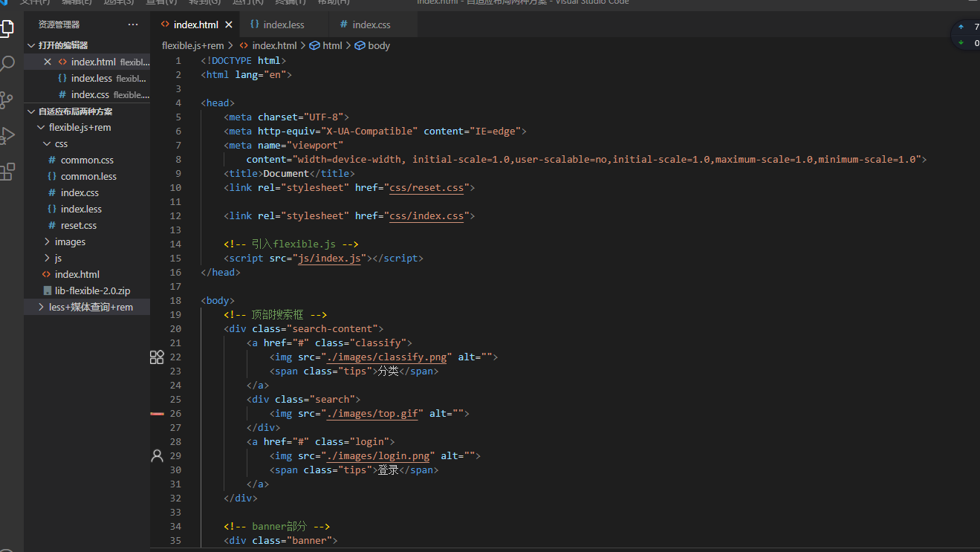
Task: Click line number 1 in the gutter
Action: 178,61
